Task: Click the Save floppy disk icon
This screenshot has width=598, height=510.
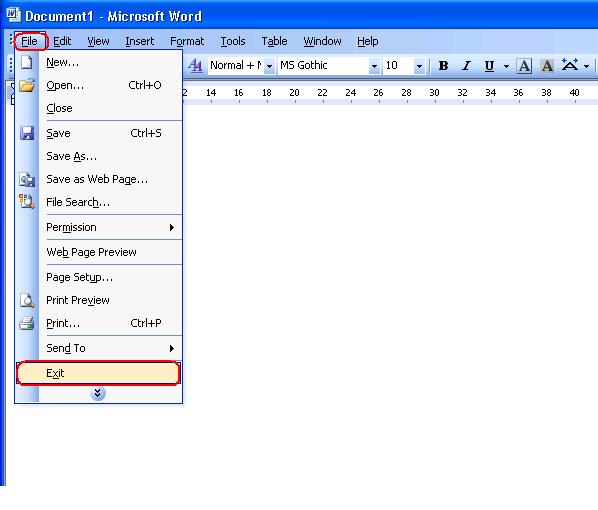Action: pos(27,133)
